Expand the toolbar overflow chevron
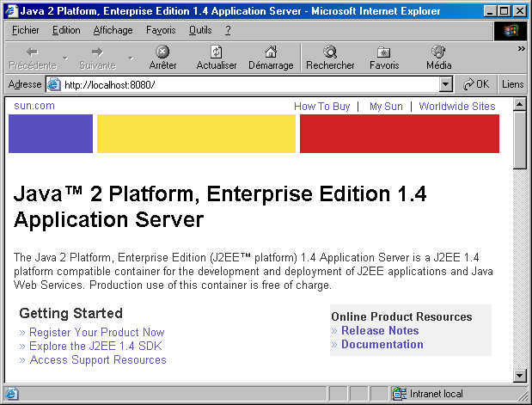The width and height of the screenshot is (532, 405). 521,49
